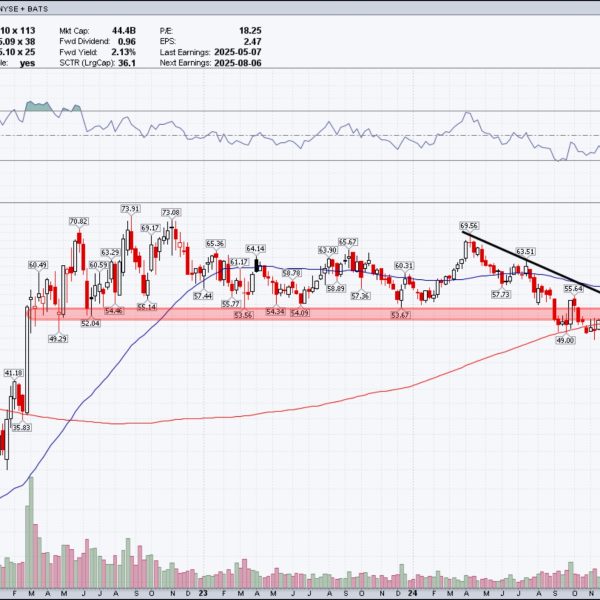Click the 63.29 price label

(110, 252)
